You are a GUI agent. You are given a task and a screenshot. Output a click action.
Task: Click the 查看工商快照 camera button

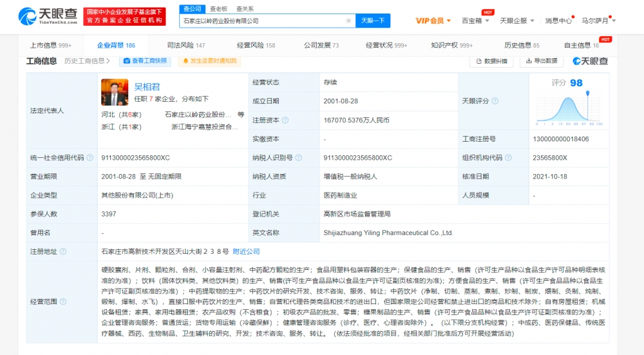[x=146, y=61]
